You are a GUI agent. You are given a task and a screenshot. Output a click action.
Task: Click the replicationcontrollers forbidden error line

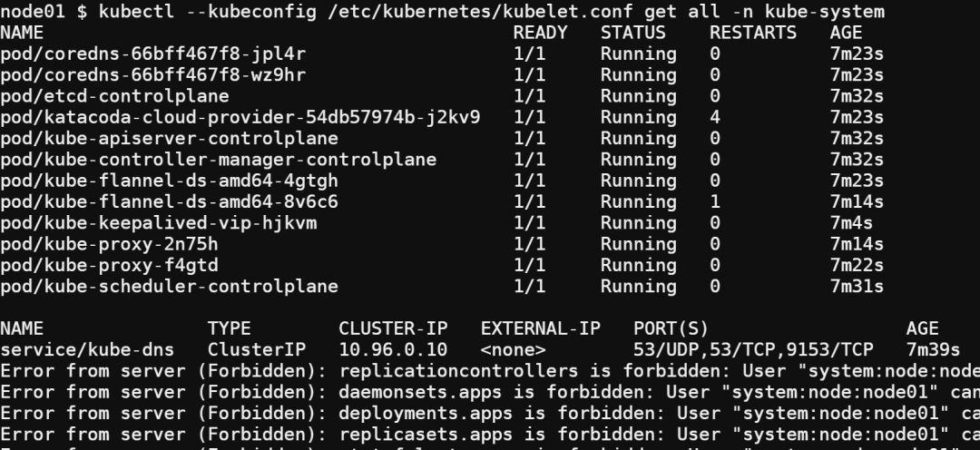coord(490,371)
